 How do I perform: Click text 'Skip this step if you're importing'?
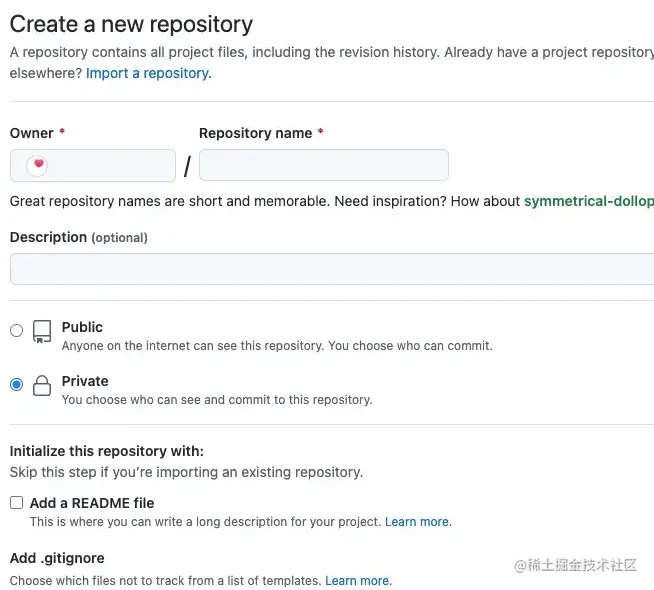point(113,472)
